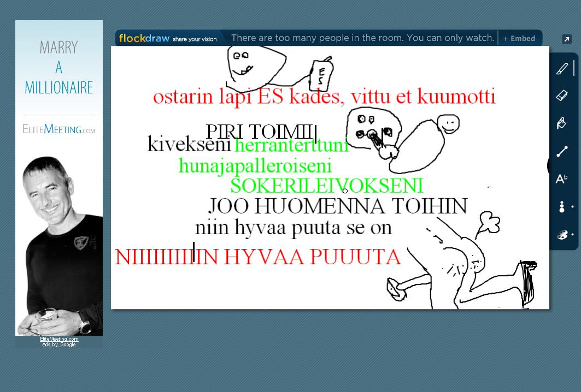Choose the Paint Bucket fill tool
The width and height of the screenshot is (581, 392).
562,124
